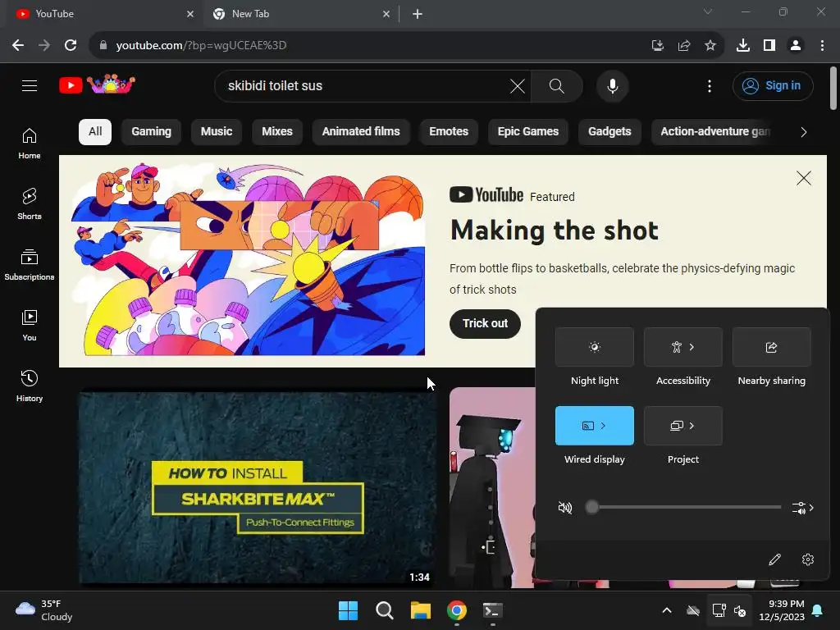Screen dimensions: 840x630
Task: Open YouTube settings three-dot menu
Action: pyautogui.click(x=710, y=85)
